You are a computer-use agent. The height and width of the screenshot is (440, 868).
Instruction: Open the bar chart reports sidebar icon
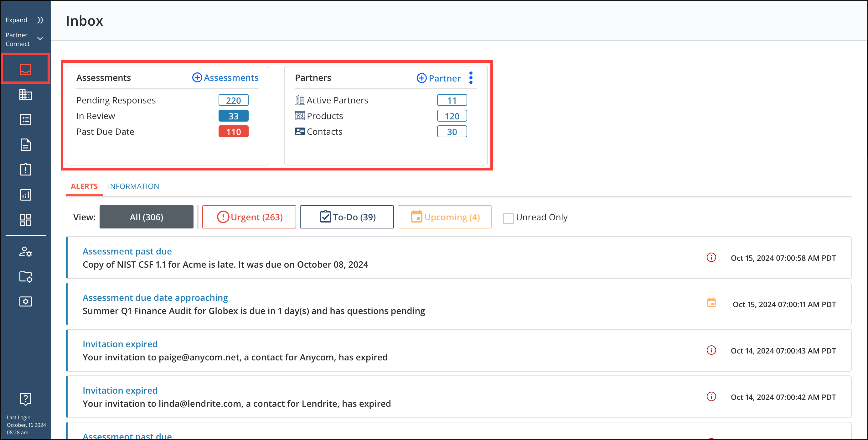26,195
